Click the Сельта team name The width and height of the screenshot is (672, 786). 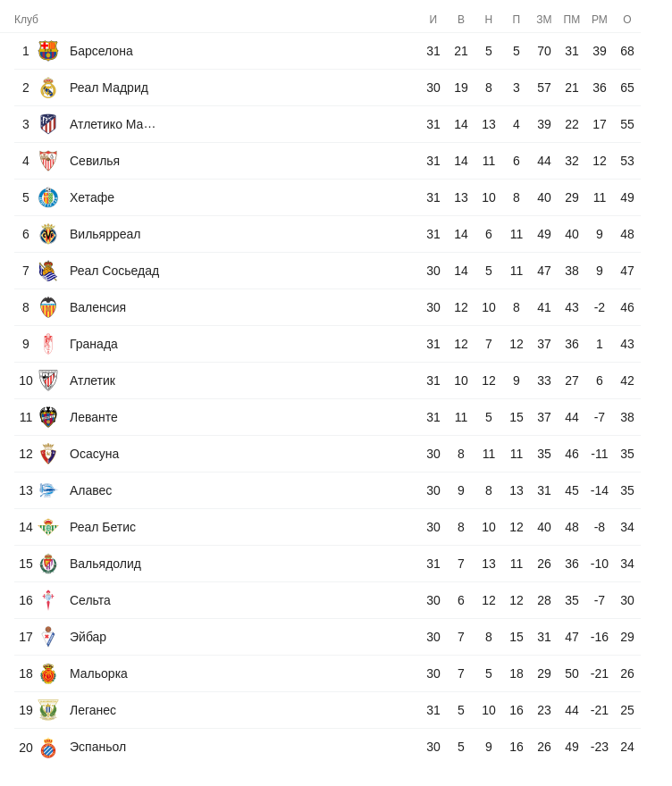click(90, 600)
